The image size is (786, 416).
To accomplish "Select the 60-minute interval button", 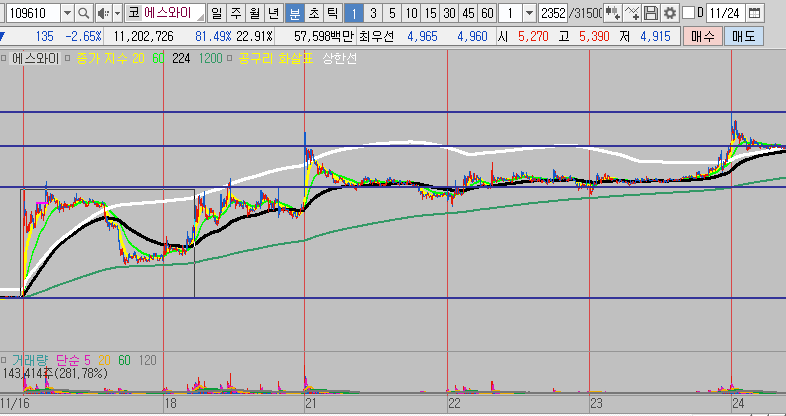I will pyautogui.click(x=487, y=13).
